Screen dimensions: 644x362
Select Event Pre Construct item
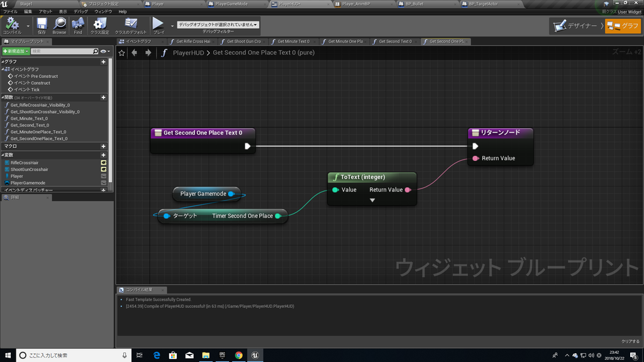(x=33, y=76)
